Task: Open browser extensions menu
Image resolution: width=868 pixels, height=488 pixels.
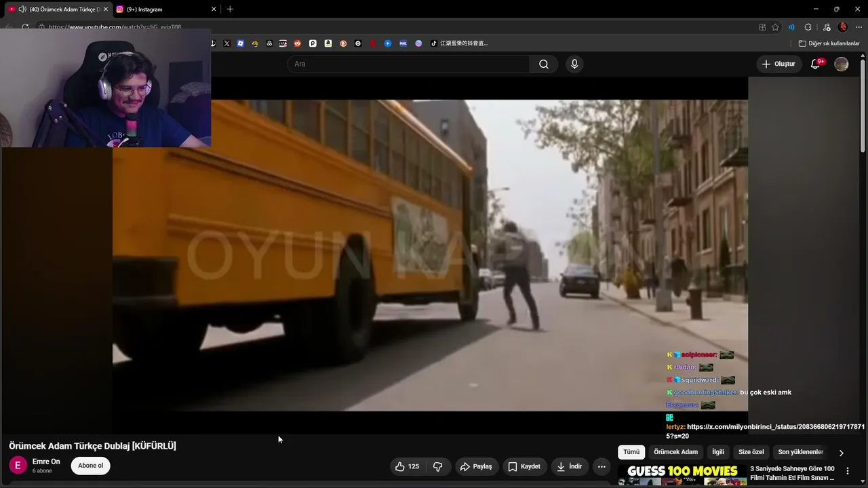Action: (808, 27)
